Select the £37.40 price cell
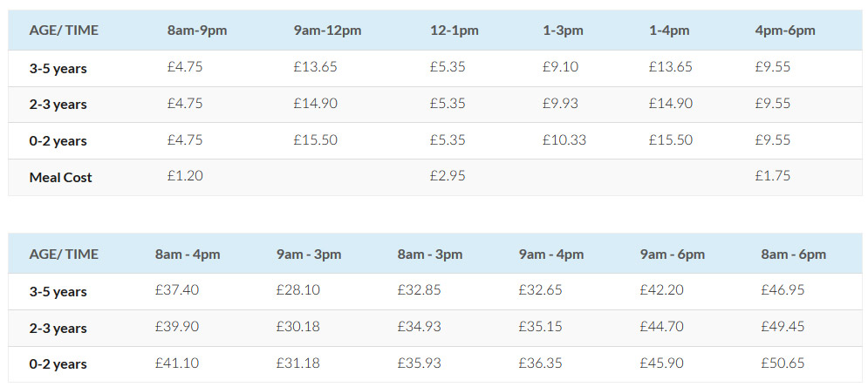The width and height of the screenshot is (868, 387). point(177,290)
